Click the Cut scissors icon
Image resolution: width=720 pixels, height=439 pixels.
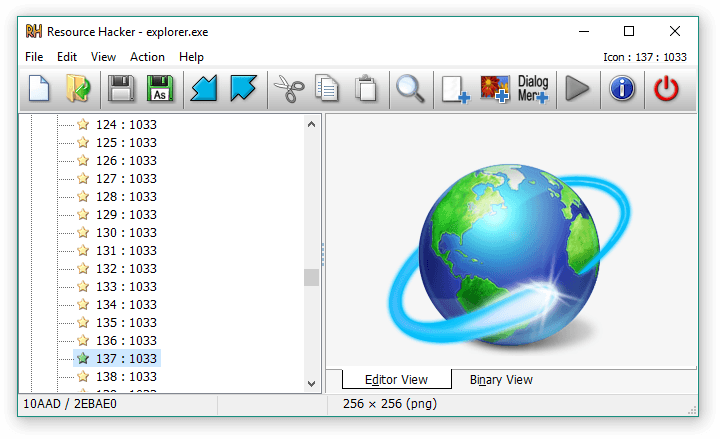[288, 89]
